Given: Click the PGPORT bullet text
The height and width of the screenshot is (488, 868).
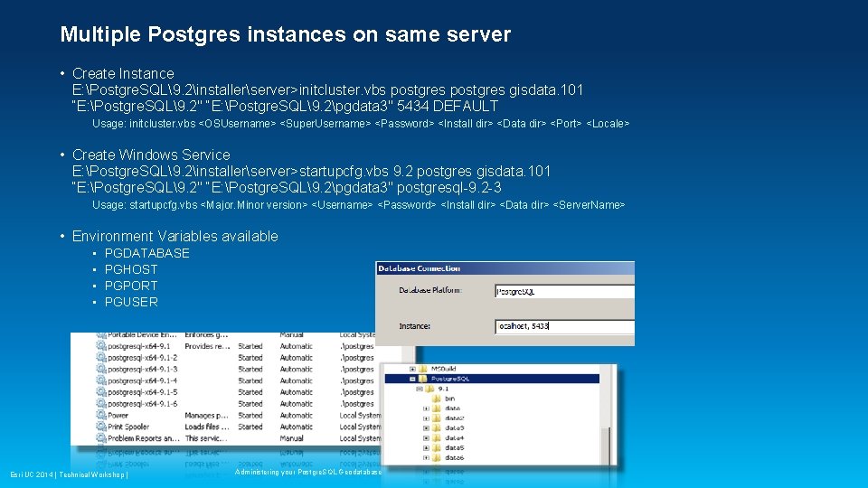Looking at the screenshot, I should (x=131, y=286).
